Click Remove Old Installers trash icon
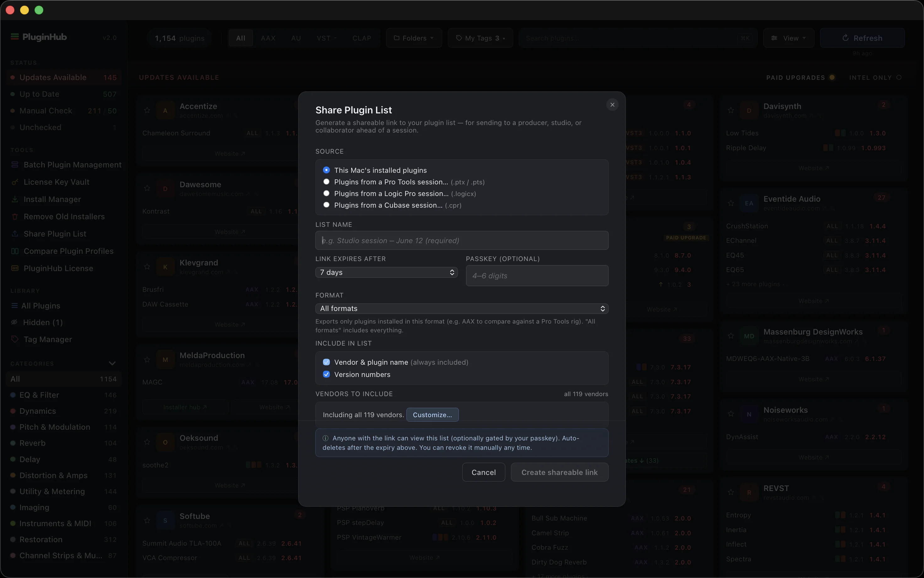Screen dimensions: 924x578 pos(15,216)
